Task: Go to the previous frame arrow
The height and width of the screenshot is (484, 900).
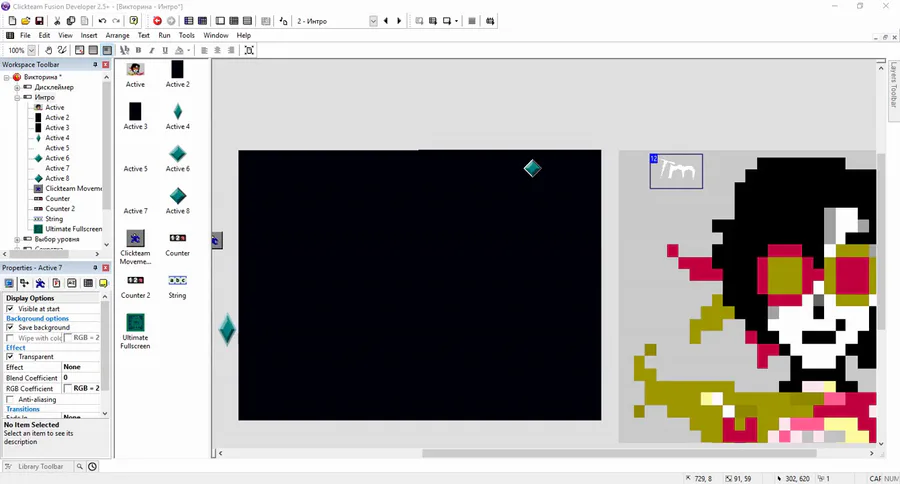Action: [x=386, y=21]
